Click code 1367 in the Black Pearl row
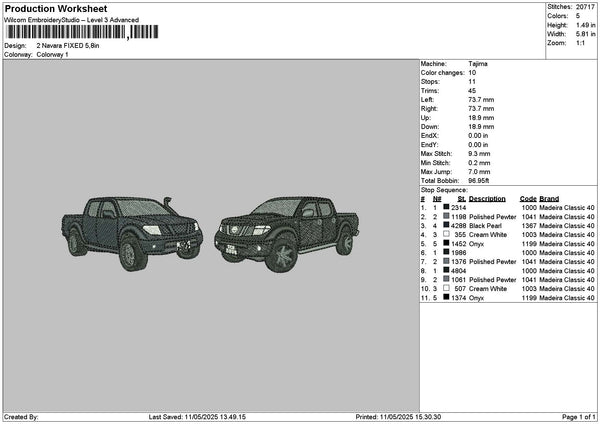600x424 pixels. [529, 226]
